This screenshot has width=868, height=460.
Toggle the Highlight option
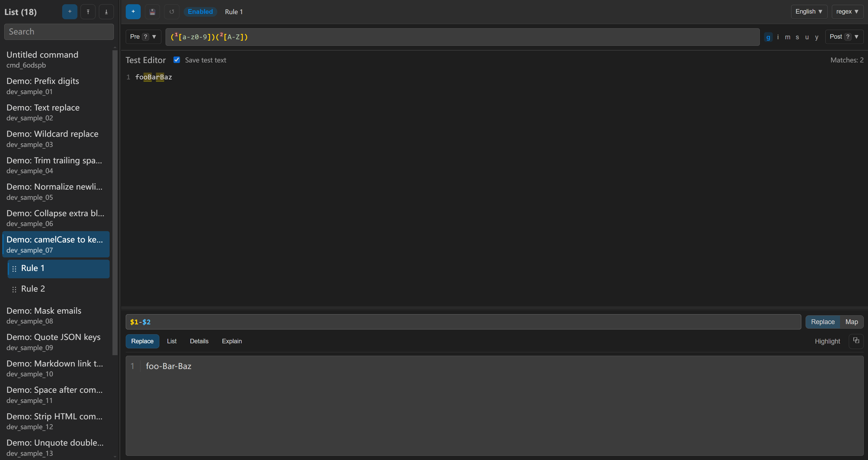point(827,341)
